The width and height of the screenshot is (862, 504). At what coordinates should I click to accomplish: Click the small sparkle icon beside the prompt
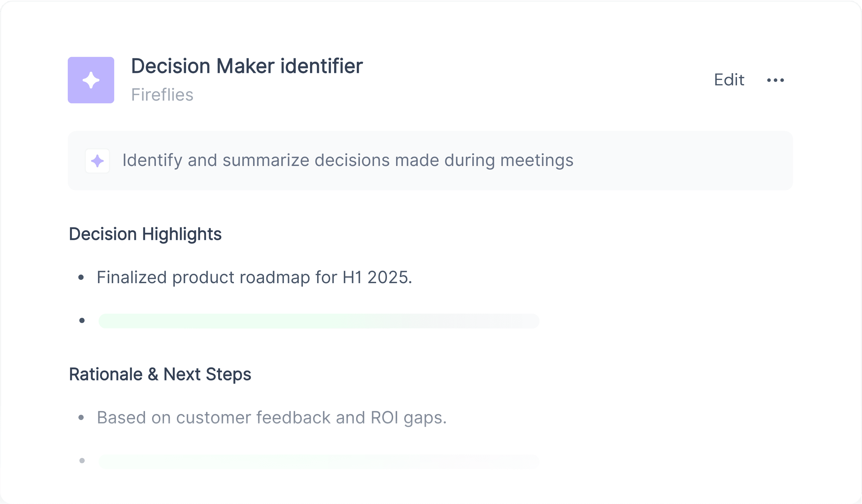click(x=98, y=161)
